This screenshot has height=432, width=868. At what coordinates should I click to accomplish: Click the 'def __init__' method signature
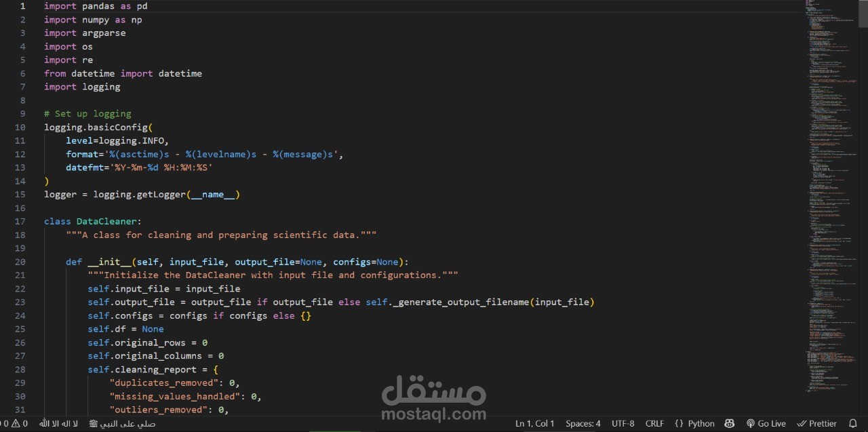pyautogui.click(x=237, y=262)
